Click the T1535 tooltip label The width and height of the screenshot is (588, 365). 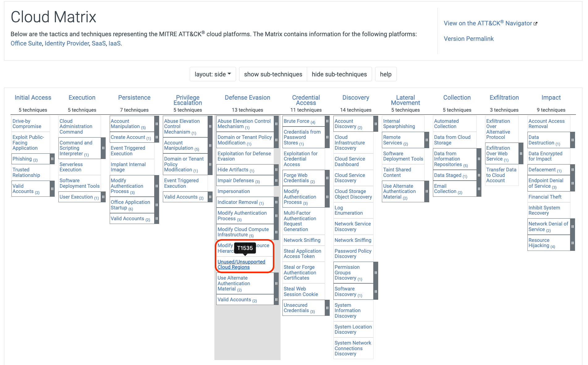[x=246, y=248]
